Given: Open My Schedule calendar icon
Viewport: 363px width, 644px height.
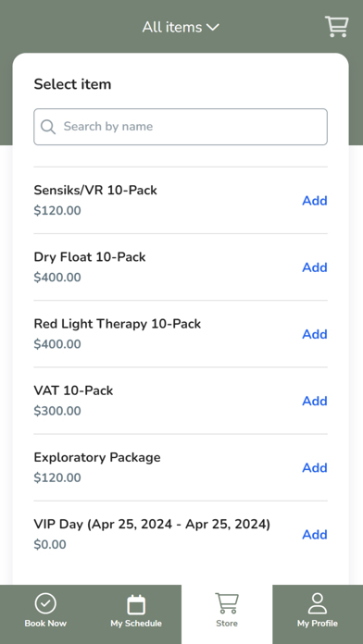Looking at the screenshot, I should pyautogui.click(x=136, y=604).
